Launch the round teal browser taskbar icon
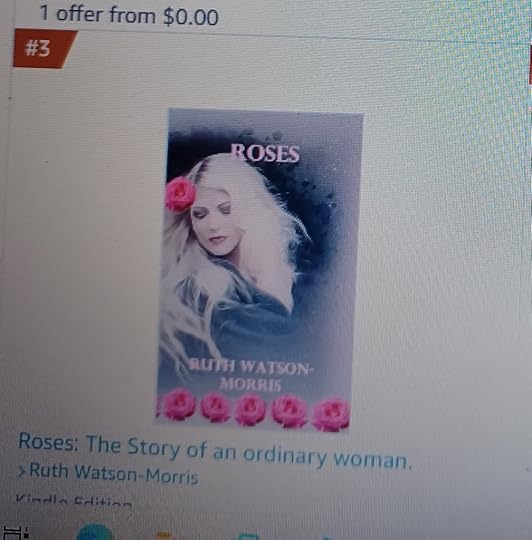 [94, 533]
